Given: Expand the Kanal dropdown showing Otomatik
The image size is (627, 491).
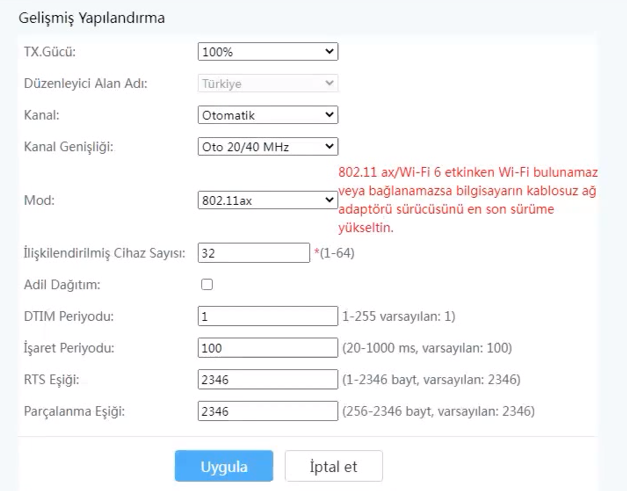Looking at the screenshot, I should pyautogui.click(x=268, y=115).
